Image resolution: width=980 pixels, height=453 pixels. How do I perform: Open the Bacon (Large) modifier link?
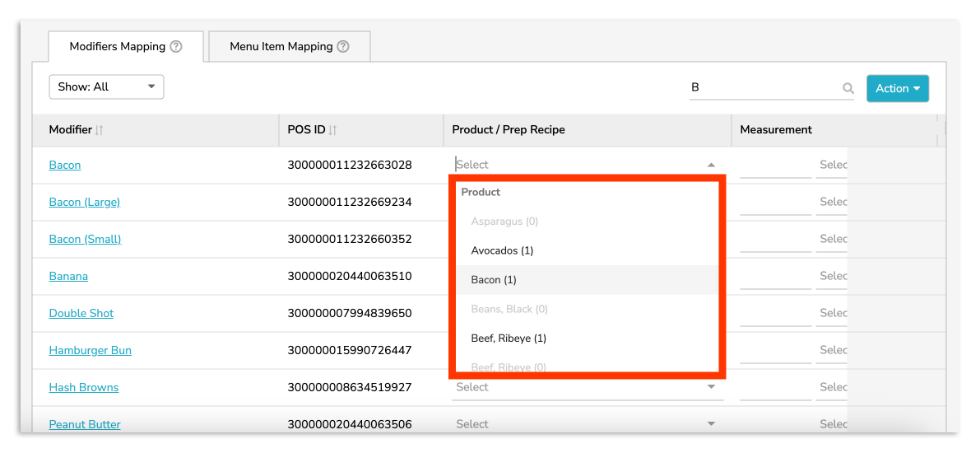point(85,203)
